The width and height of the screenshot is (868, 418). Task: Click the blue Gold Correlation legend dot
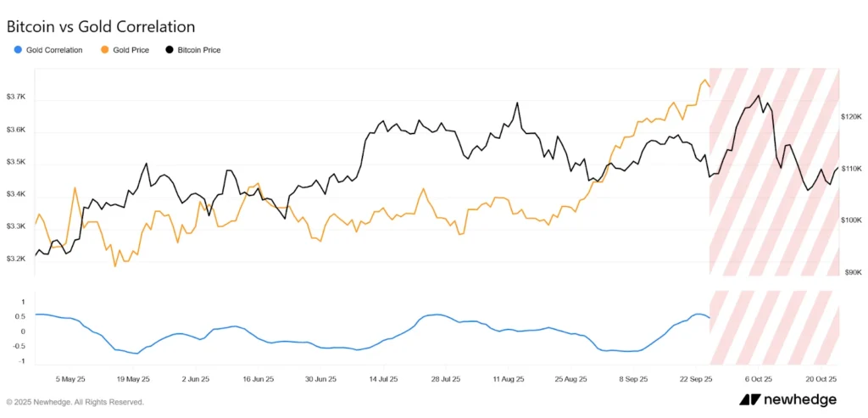coord(19,50)
